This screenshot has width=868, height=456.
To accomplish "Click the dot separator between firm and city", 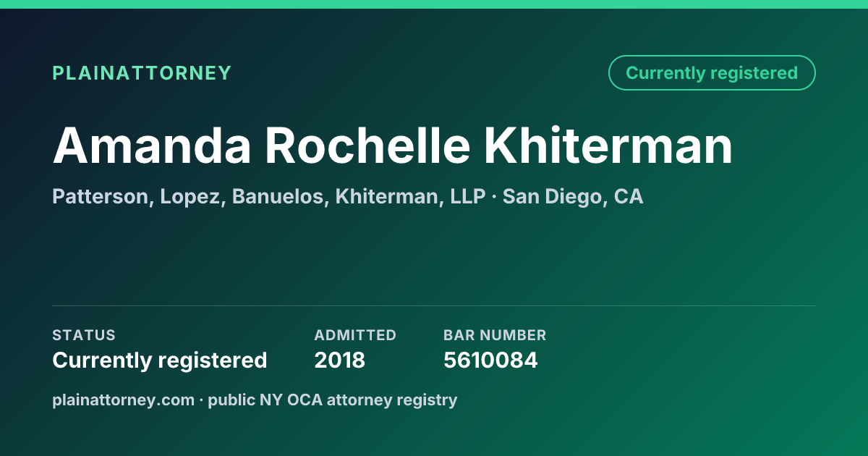I will tap(494, 197).
